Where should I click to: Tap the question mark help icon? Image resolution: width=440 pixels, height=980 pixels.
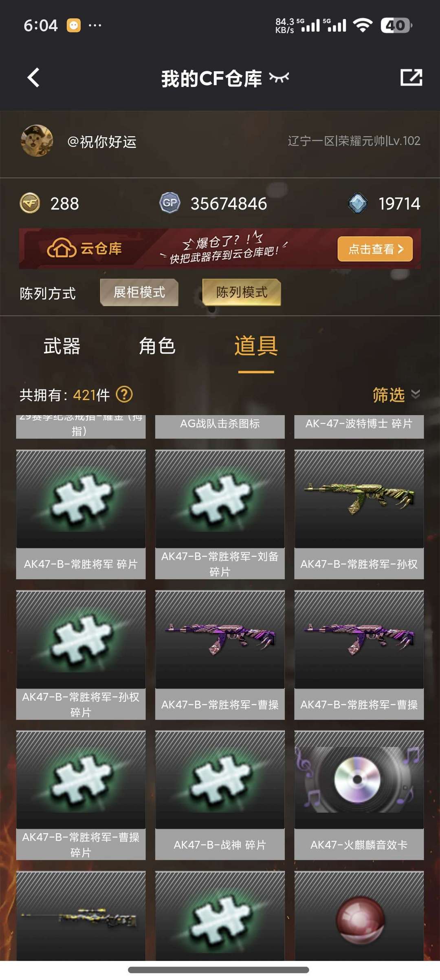click(x=124, y=394)
